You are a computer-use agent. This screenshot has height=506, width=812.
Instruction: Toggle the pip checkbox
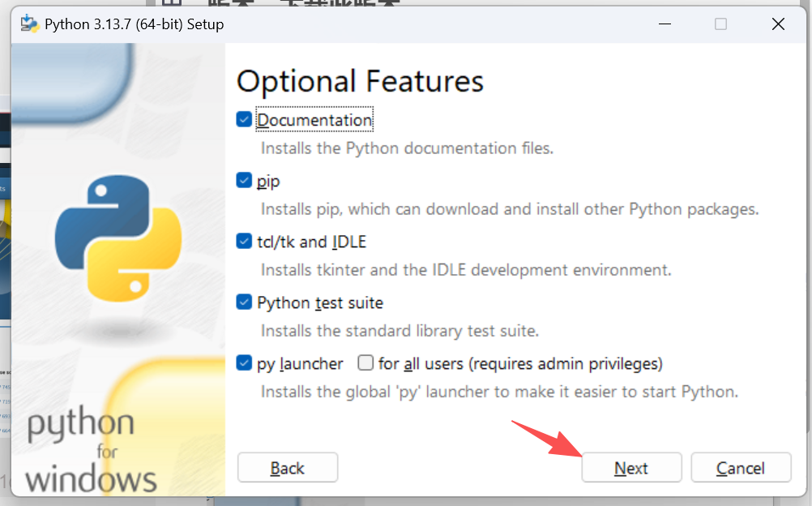tap(244, 180)
